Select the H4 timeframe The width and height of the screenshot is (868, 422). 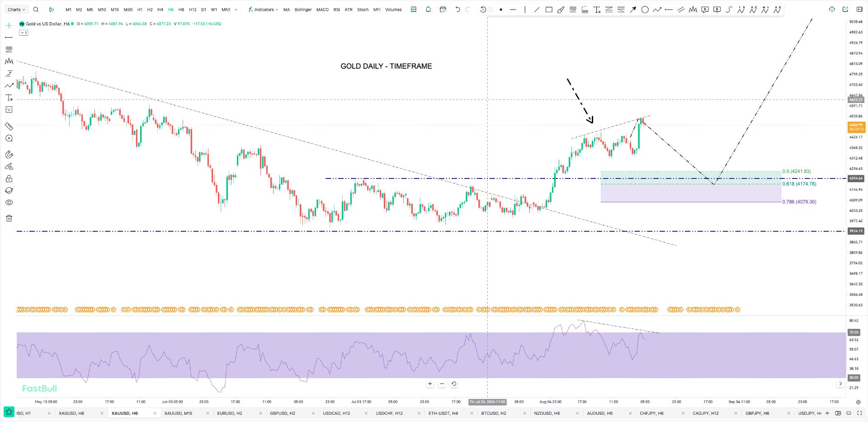pos(160,9)
